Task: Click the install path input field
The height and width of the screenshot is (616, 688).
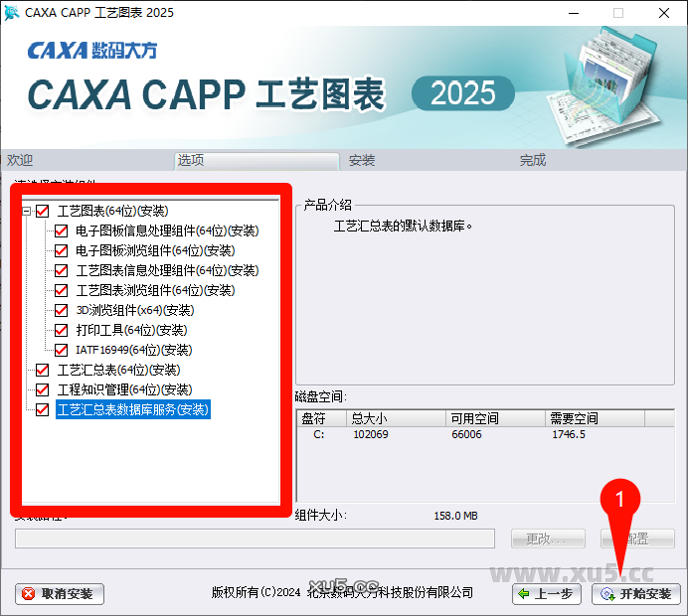Action: tap(255, 539)
